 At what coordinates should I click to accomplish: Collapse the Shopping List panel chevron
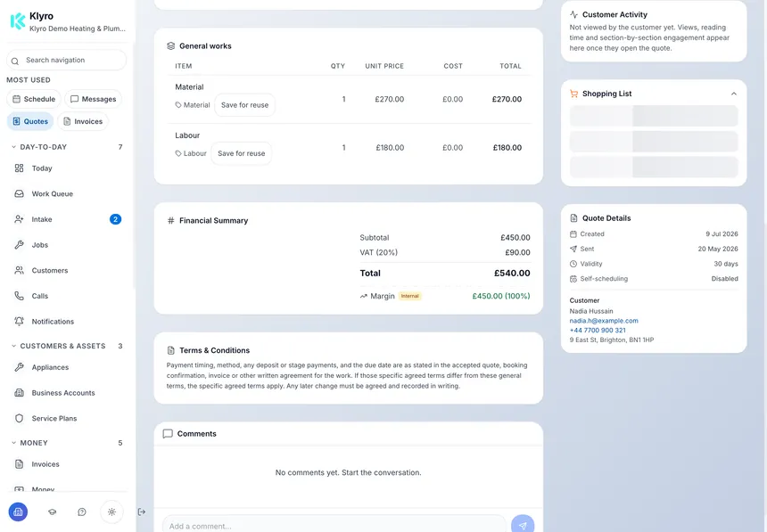pos(733,94)
